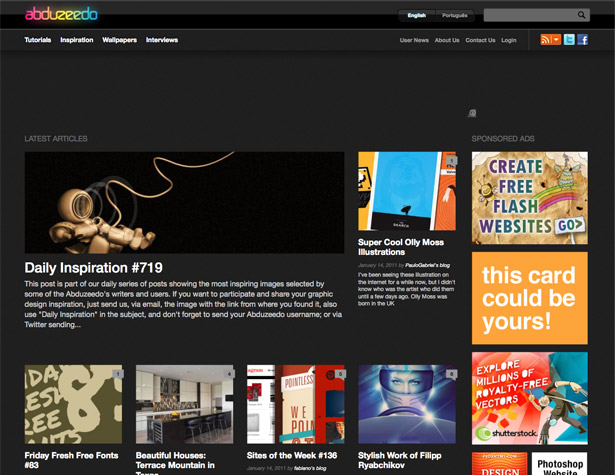Screen dimensions: 615x475
Task: Click comment badge on Beautiful Houses thumbnail
Action: (229, 374)
